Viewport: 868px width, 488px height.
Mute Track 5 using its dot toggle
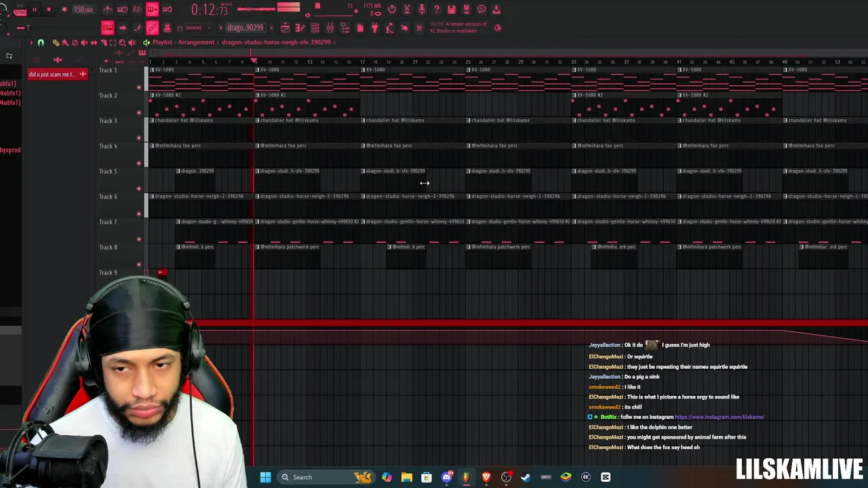pyautogui.click(x=139, y=188)
